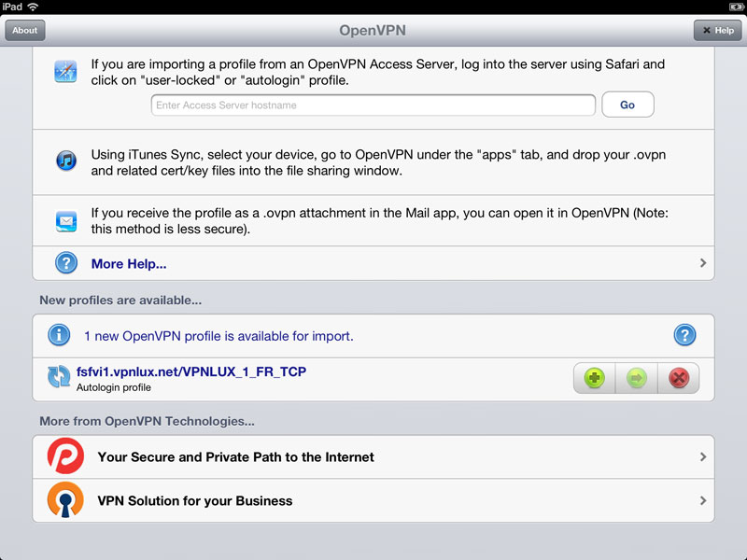The image size is (747, 560).
Task: Open "1 new OpenVPN profile is available" message
Action: pyautogui.click(x=218, y=336)
